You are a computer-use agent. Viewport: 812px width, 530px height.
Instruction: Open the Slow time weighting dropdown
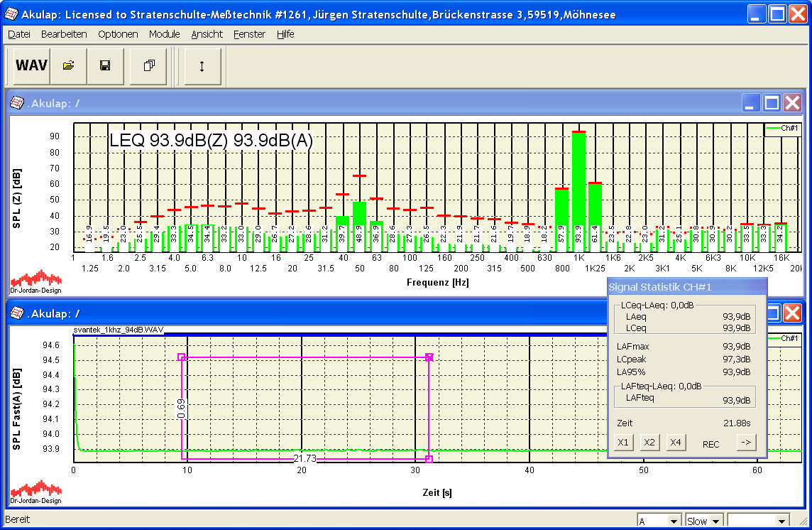click(x=703, y=520)
